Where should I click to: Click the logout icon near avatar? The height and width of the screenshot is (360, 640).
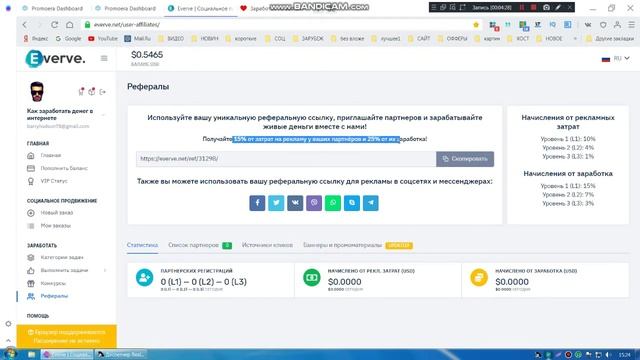coord(102,92)
